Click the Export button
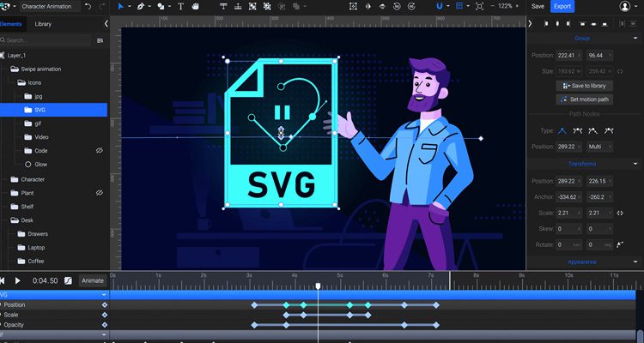This screenshot has width=644, height=343. (x=562, y=6)
